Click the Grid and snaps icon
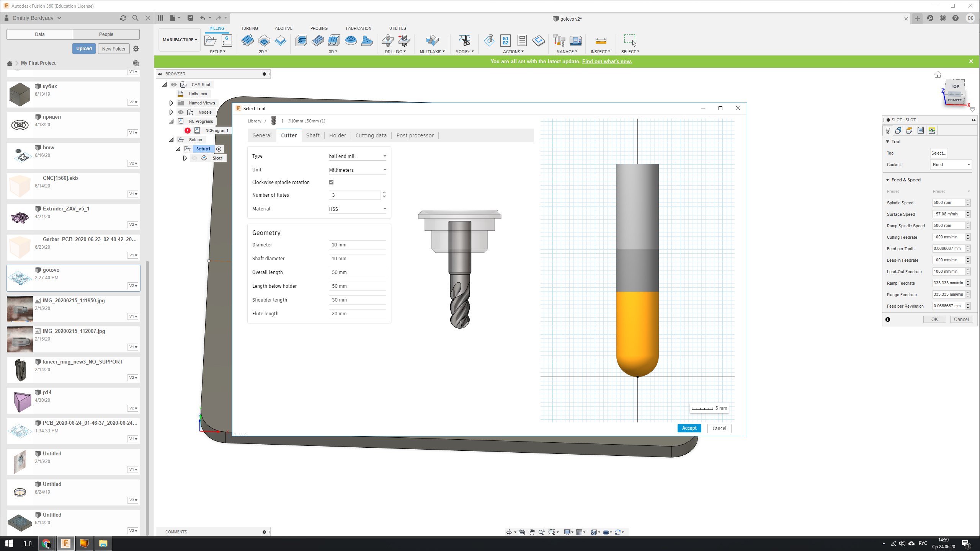 coord(580,532)
